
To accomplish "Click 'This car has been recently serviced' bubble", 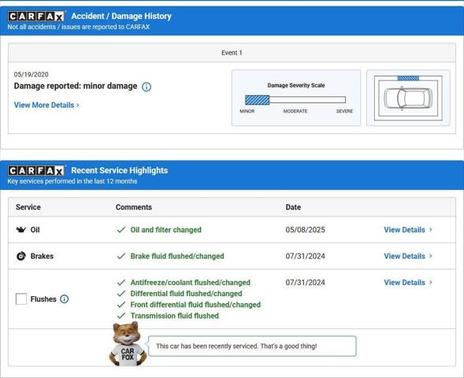I will pos(252,346).
